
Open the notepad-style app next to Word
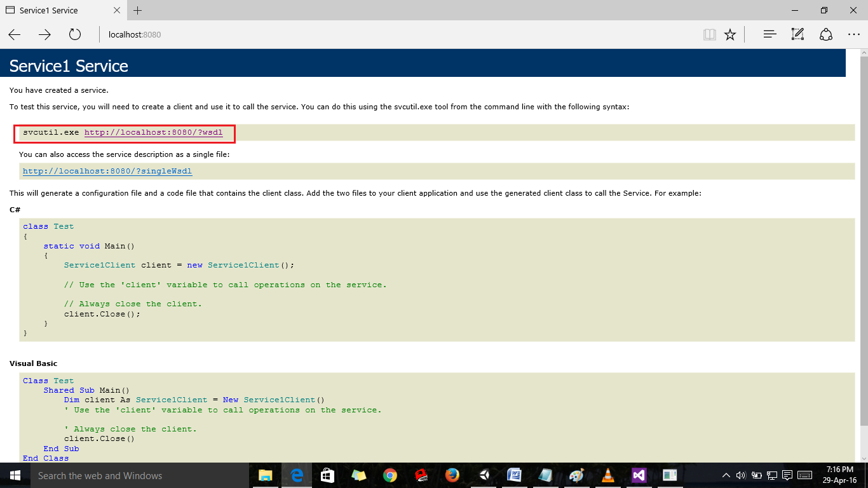coord(546,475)
